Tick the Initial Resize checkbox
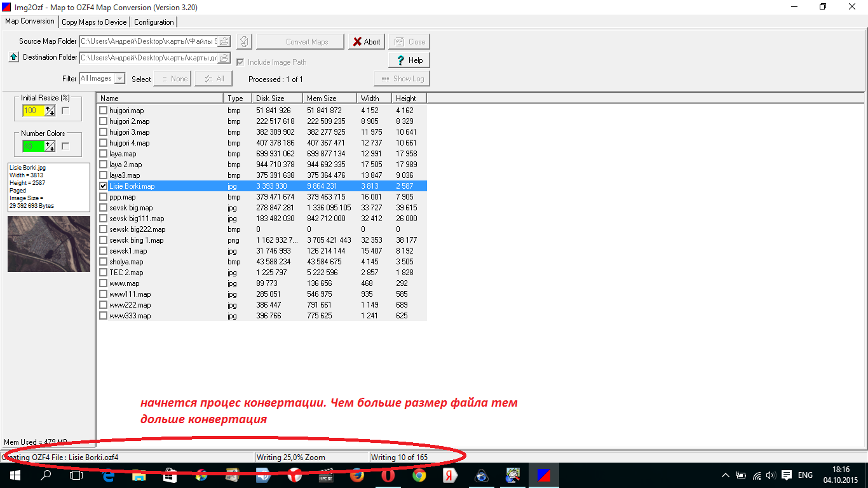 (65, 111)
